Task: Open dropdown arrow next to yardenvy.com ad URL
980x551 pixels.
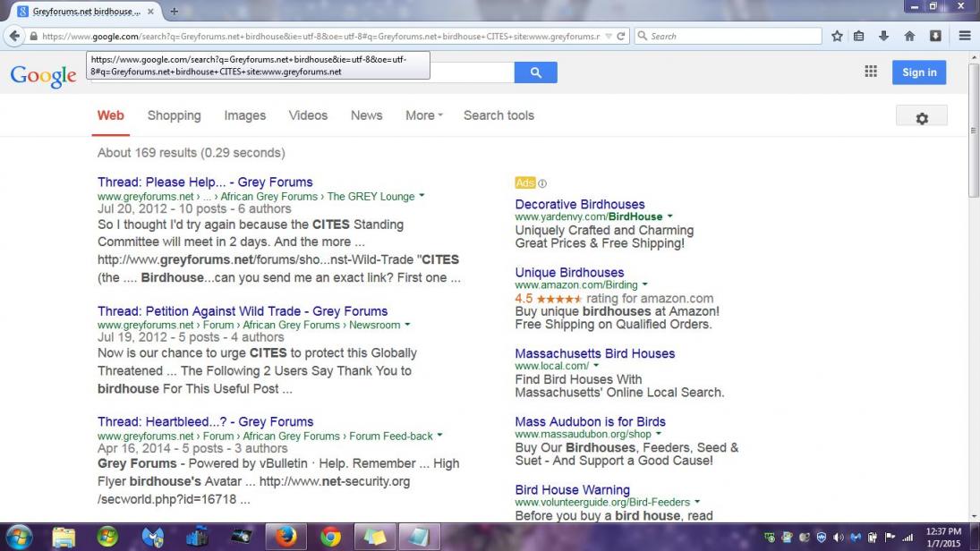Action: click(669, 216)
